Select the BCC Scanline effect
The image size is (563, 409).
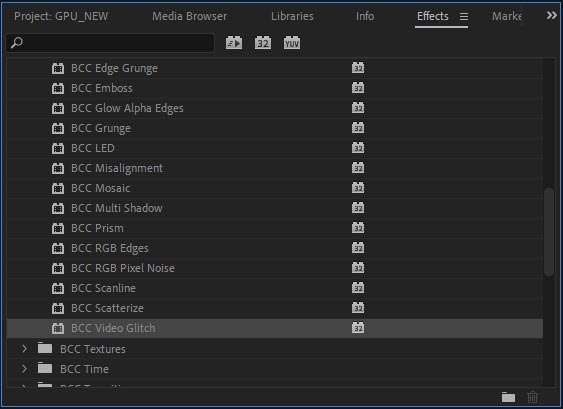[x=103, y=288]
